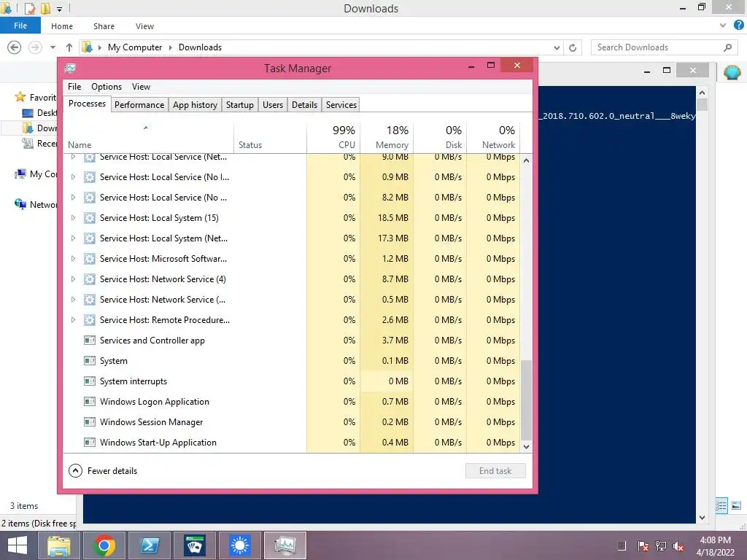Expand the 0.9 MB Local Service row
Image resolution: width=747 pixels, height=560 pixels.
73,176
